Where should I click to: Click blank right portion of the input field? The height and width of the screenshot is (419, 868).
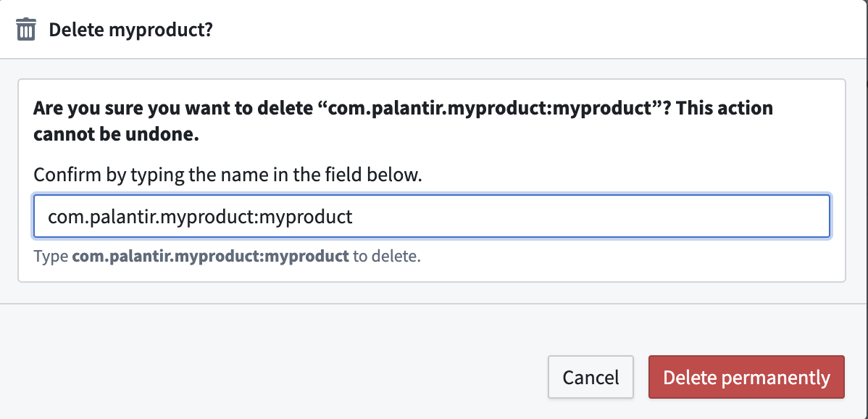(616, 216)
